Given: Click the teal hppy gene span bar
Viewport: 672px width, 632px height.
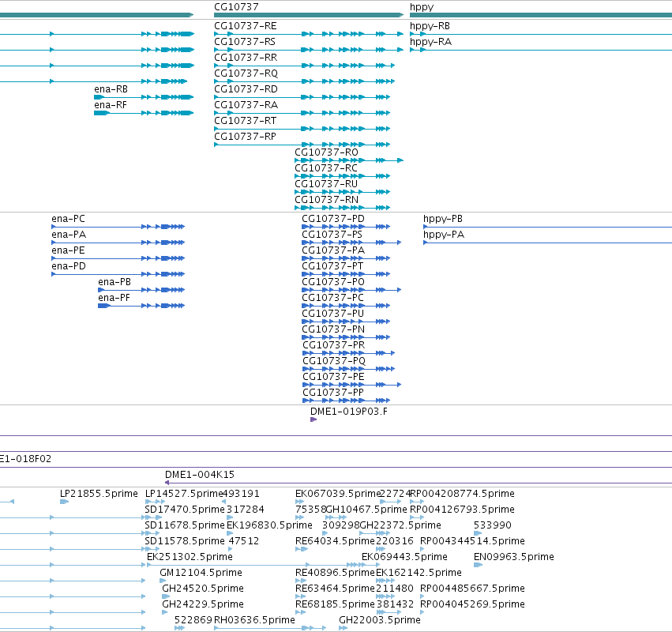Looking at the screenshot, I should 541,15.
